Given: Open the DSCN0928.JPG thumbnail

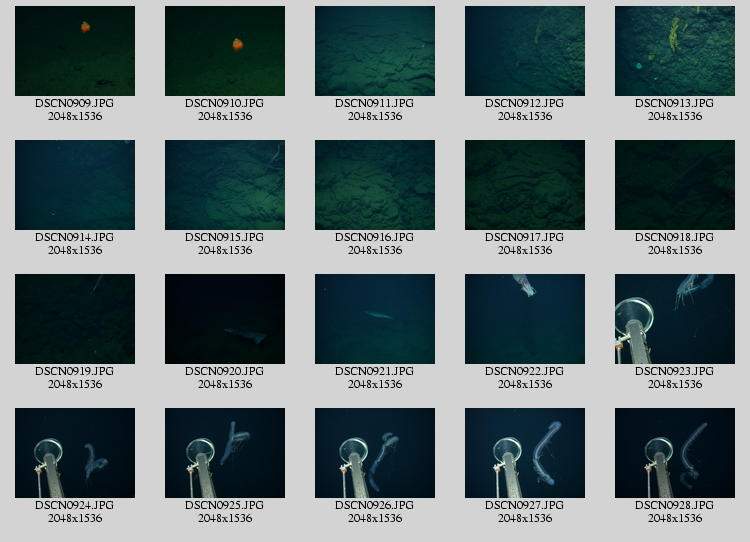Looking at the screenshot, I should [x=675, y=453].
